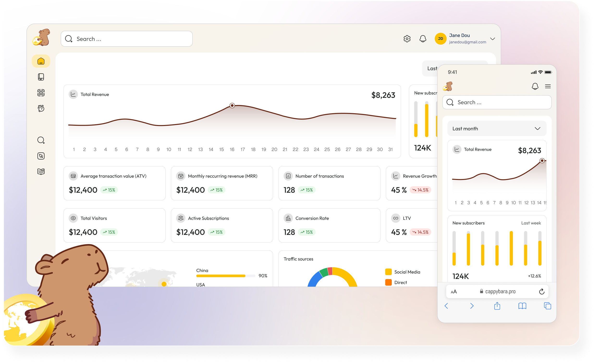Select the Home icon in the sidebar
Image resolution: width=595 pixels, height=364 pixels.
41,61
